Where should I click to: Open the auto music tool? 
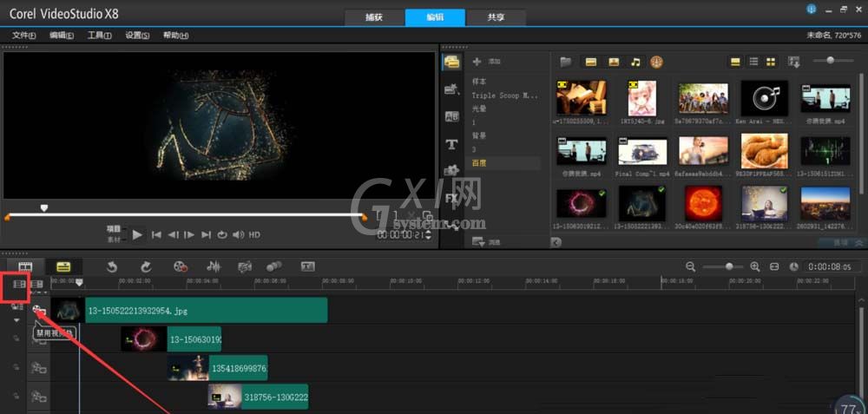[245, 266]
